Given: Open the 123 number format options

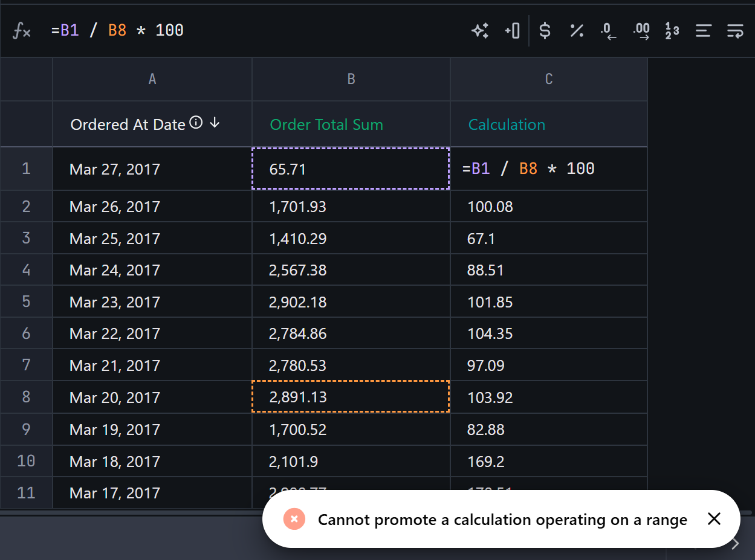Looking at the screenshot, I should pos(672,31).
